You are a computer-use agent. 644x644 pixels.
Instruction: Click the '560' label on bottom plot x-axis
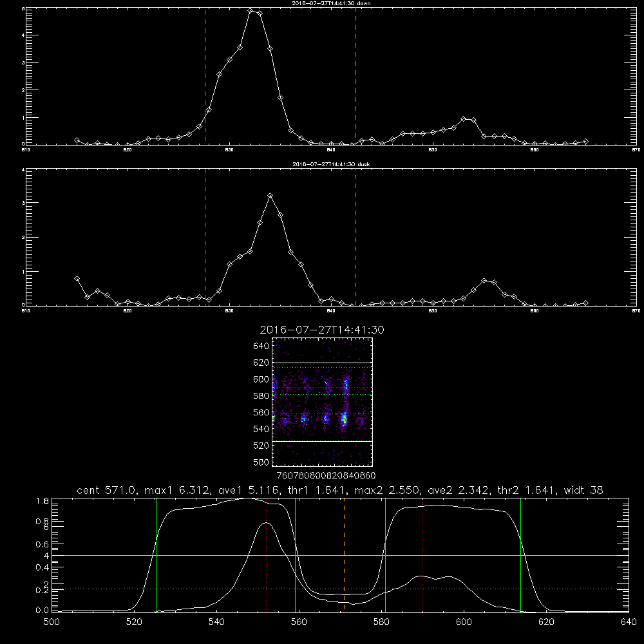299,622
